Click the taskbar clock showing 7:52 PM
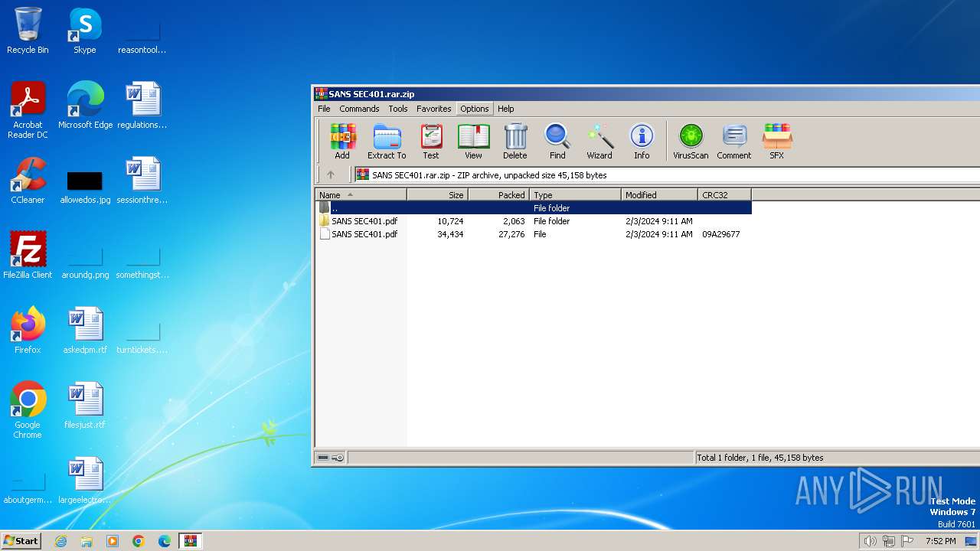Image resolution: width=980 pixels, height=551 pixels. point(940,541)
